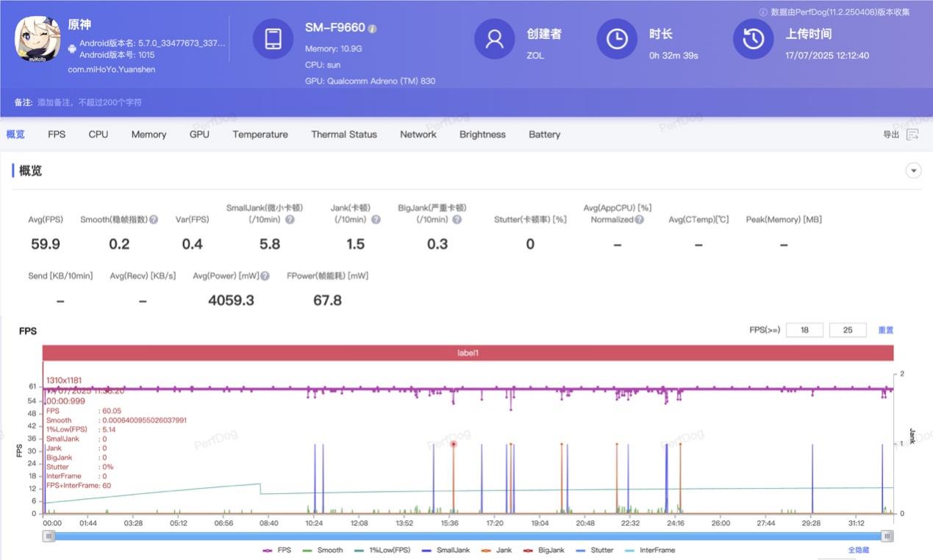Click the left handle of timeline range slider
Image resolution: width=933 pixels, height=560 pixels.
[x=49, y=536]
